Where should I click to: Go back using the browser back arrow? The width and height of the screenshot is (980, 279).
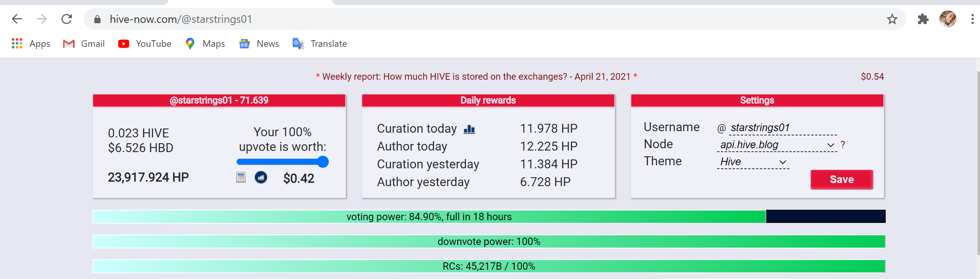(17, 19)
